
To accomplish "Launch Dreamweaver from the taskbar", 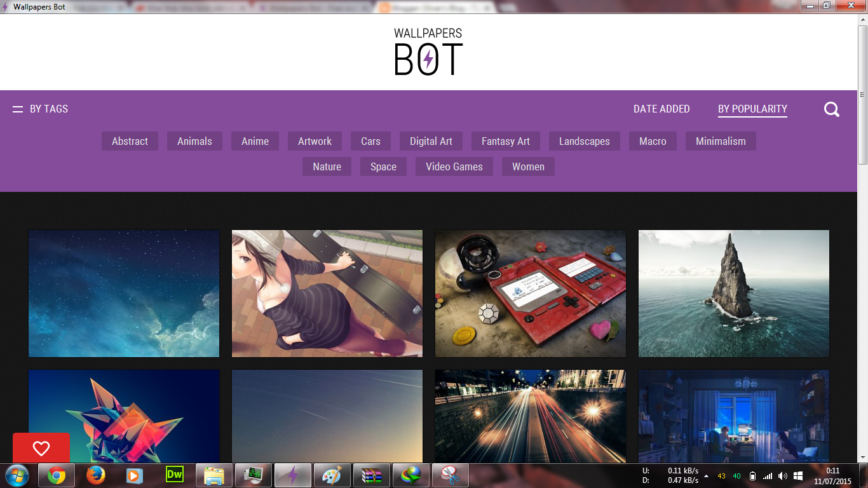I will 173,475.
